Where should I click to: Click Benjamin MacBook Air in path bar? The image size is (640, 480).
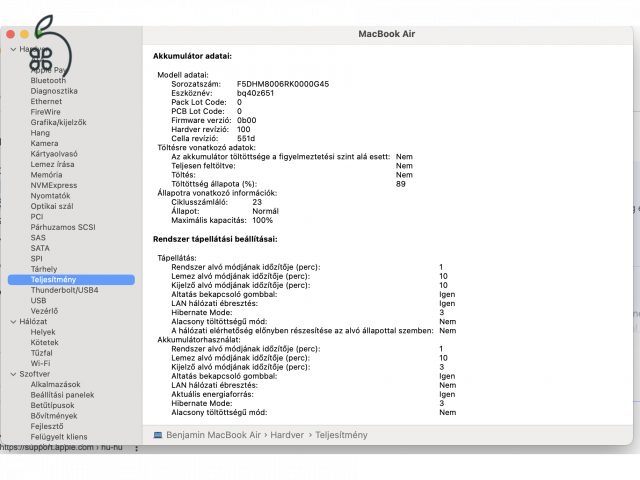point(213,435)
